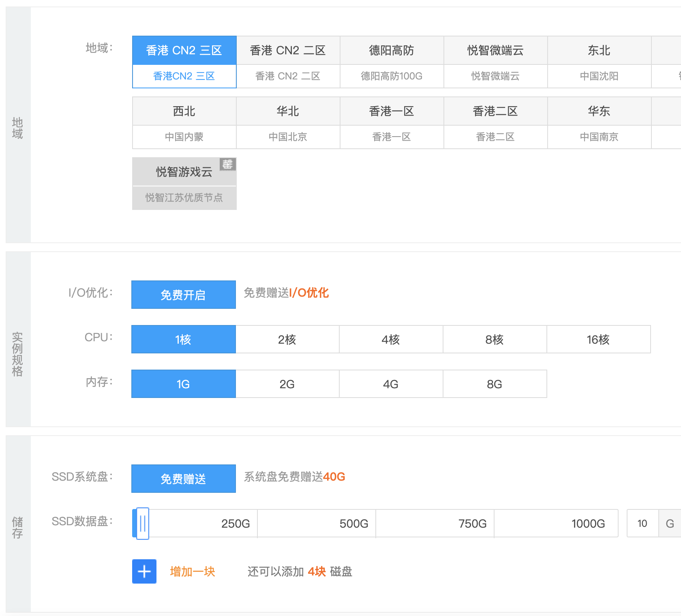Select region 香港 CN2 三区

tap(184, 50)
